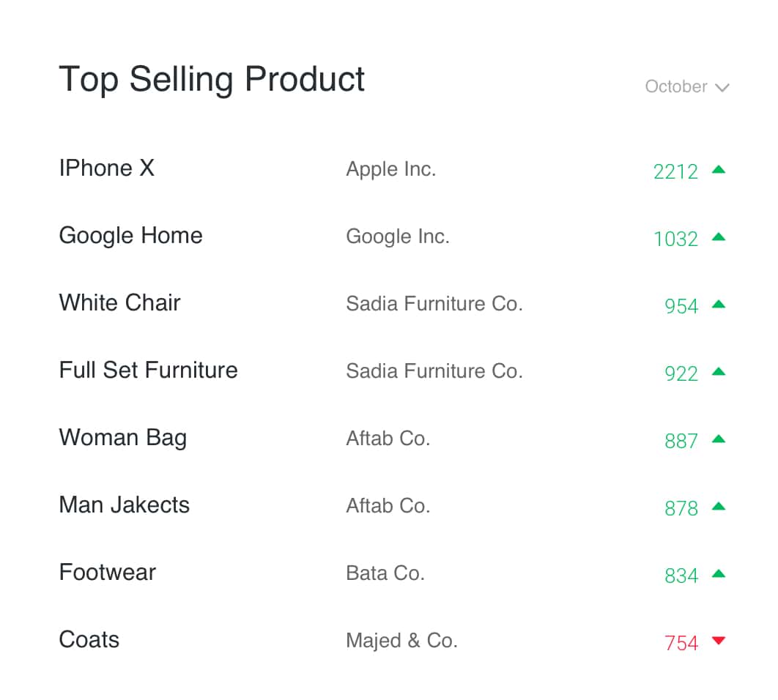Click the green arrow beside 887
Screen dimensions: 778x700
point(719,439)
